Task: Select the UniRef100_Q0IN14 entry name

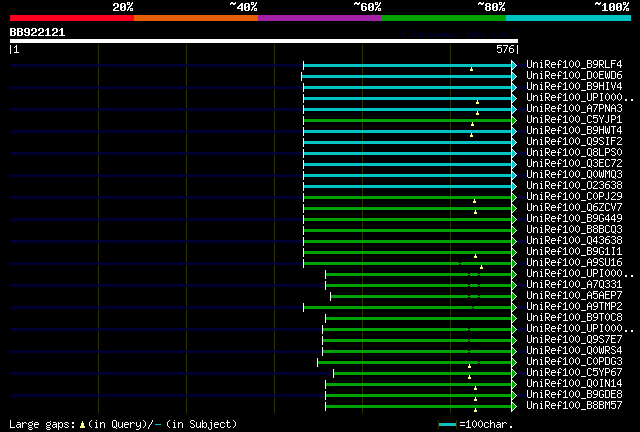Action: [x=574, y=384]
